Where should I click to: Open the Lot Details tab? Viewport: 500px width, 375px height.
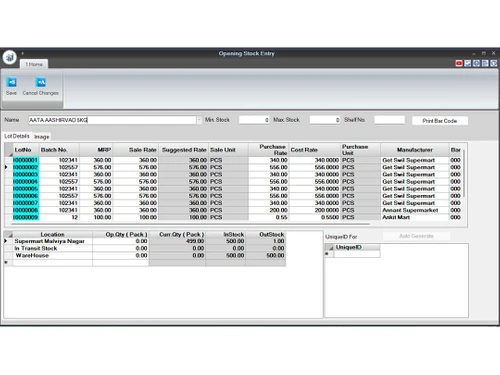point(17,136)
